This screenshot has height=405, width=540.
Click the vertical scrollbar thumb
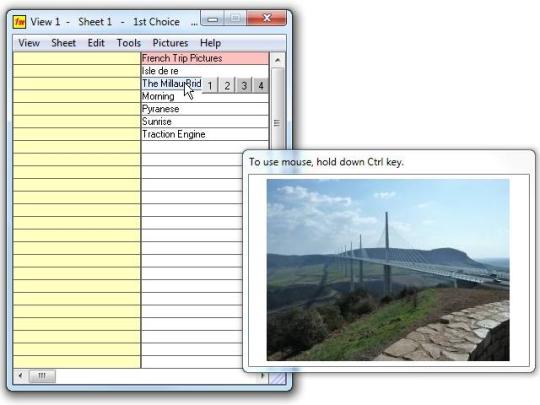point(277,108)
